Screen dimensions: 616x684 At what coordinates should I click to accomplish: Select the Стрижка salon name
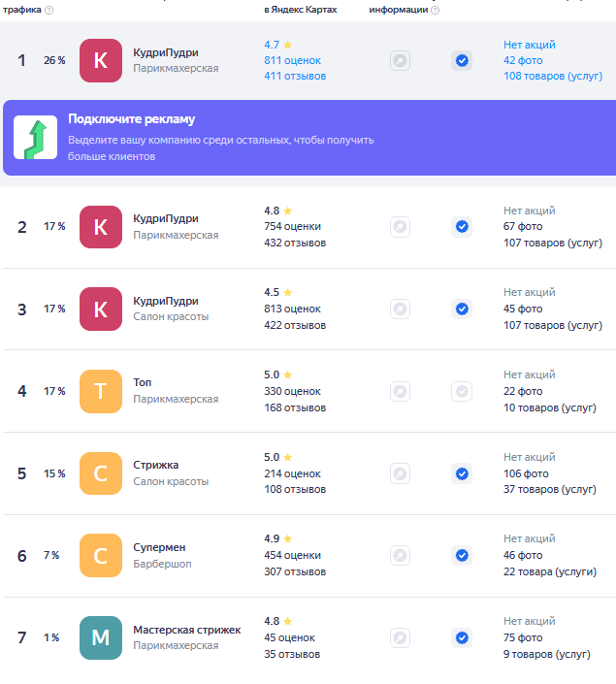(156, 465)
